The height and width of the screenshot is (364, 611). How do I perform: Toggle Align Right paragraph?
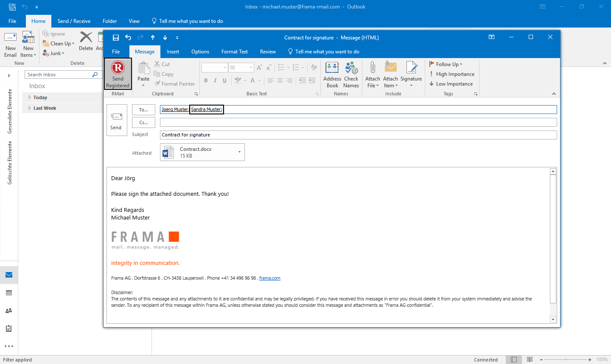[289, 81]
